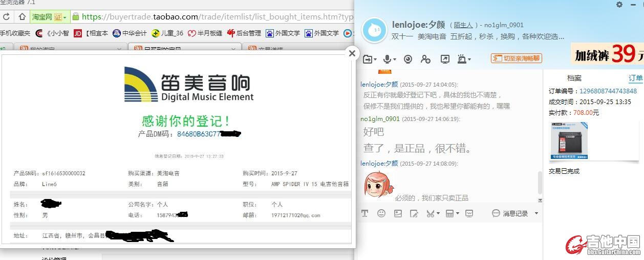
Task: Expand the 消息记录 dropdown arrow
Action: [x=536, y=213]
